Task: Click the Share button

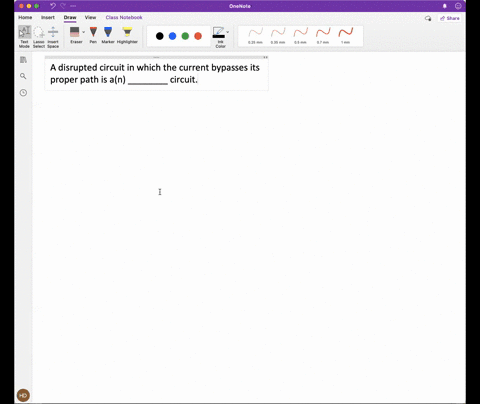Action: pyautogui.click(x=450, y=18)
